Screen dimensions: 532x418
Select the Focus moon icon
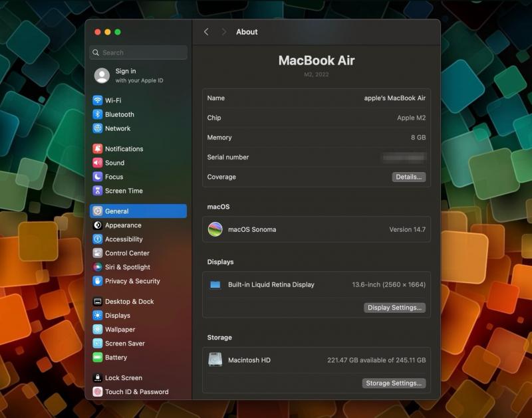[98, 177]
